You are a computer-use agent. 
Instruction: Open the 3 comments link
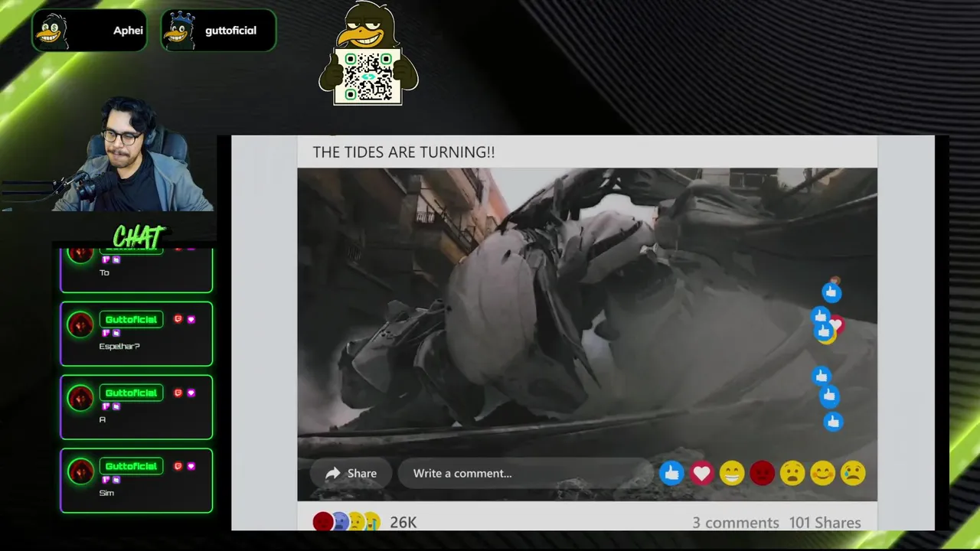[x=736, y=523]
